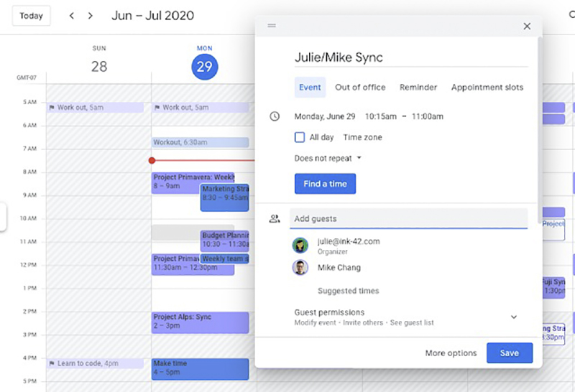Click Julie's organizer avatar
This screenshot has height=392, width=575.
click(x=300, y=246)
